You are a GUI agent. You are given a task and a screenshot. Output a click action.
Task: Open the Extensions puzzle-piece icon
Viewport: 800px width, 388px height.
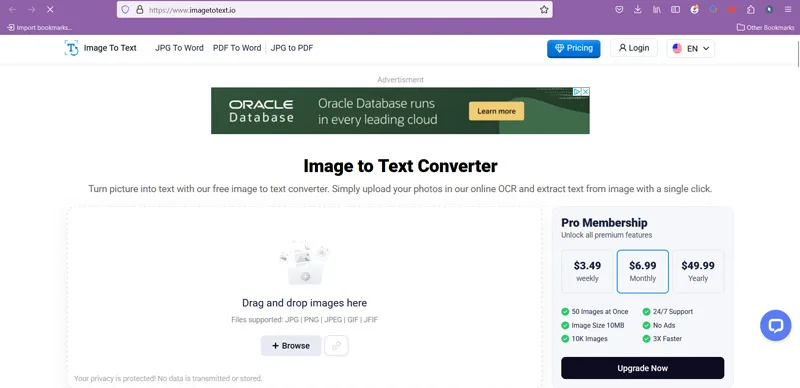pyautogui.click(x=751, y=9)
